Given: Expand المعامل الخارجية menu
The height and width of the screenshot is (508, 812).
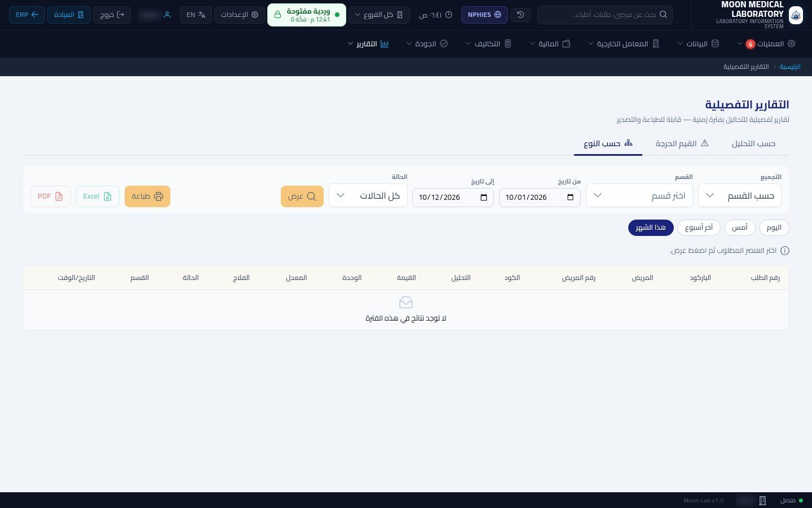Looking at the screenshot, I should click(624, 44).
